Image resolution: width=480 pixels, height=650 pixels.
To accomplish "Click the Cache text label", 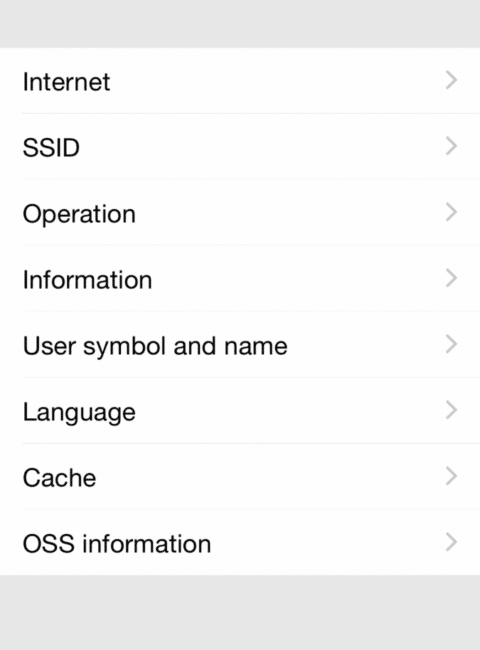I will click(59, 478).
